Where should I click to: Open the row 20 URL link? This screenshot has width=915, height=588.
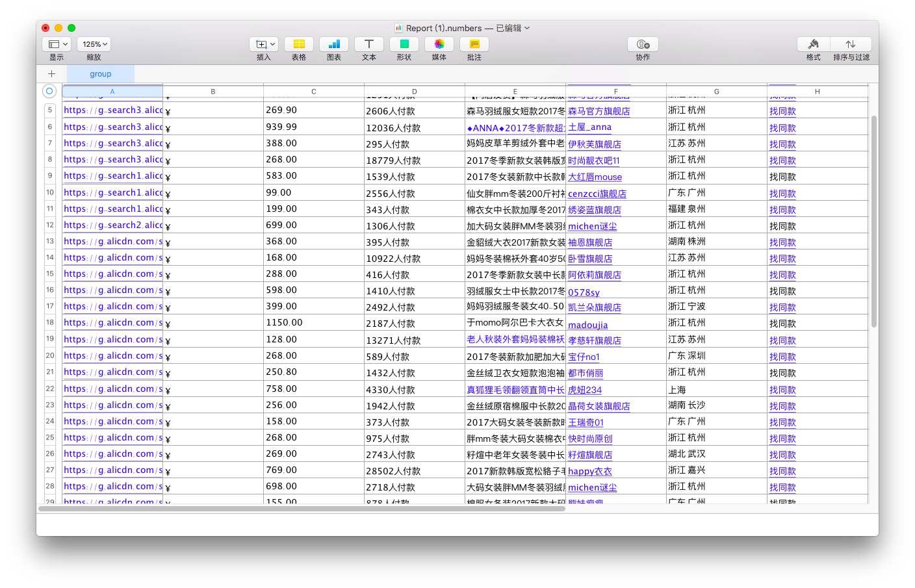tap(113, 355)
